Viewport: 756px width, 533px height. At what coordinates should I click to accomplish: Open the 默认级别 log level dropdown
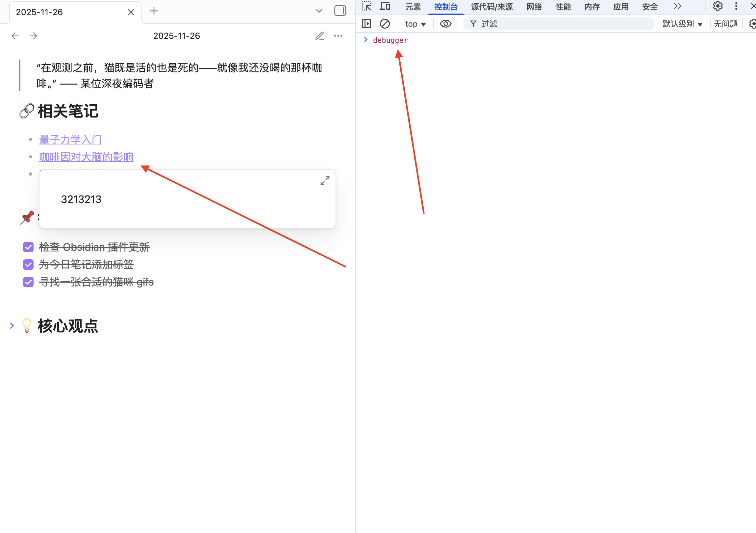(x=682, y=24)
